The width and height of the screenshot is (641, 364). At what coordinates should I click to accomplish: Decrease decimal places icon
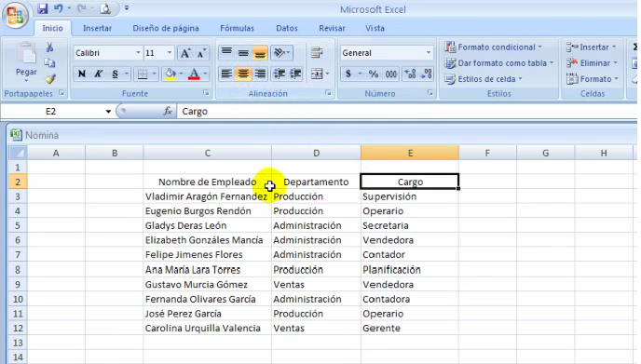(426, 74)
